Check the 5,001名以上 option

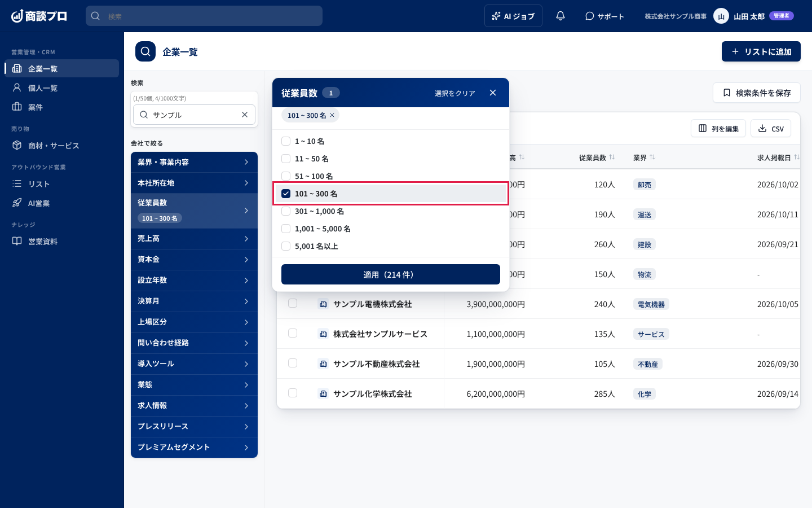coord(286,246)
